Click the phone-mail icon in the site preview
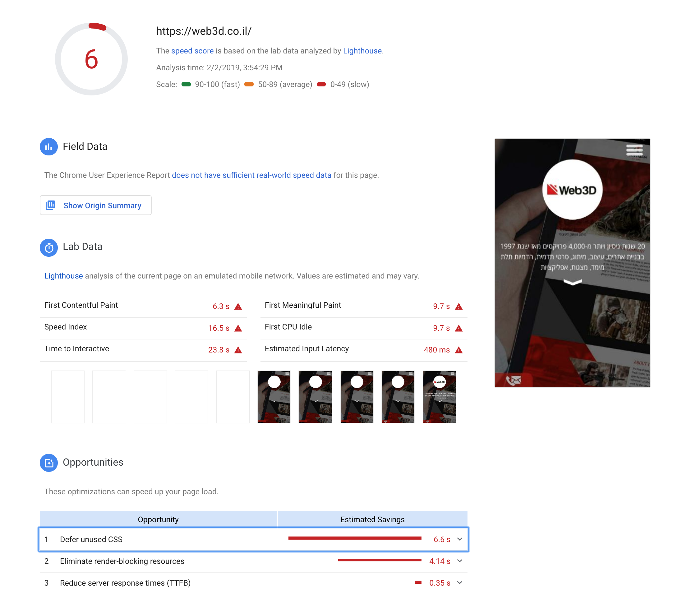700x608 pixels. pos(513,380)
